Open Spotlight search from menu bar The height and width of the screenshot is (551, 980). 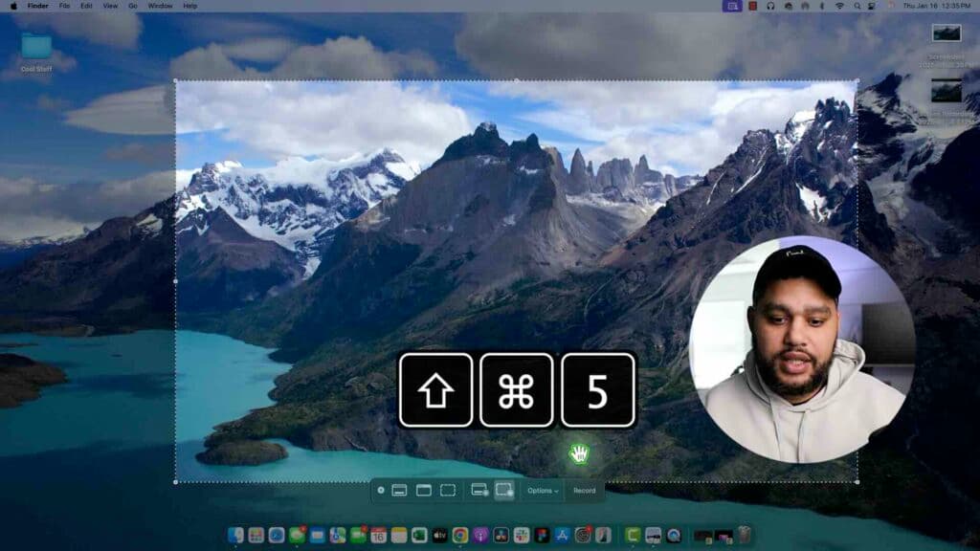pyautogui.click(x=857, y=6)
